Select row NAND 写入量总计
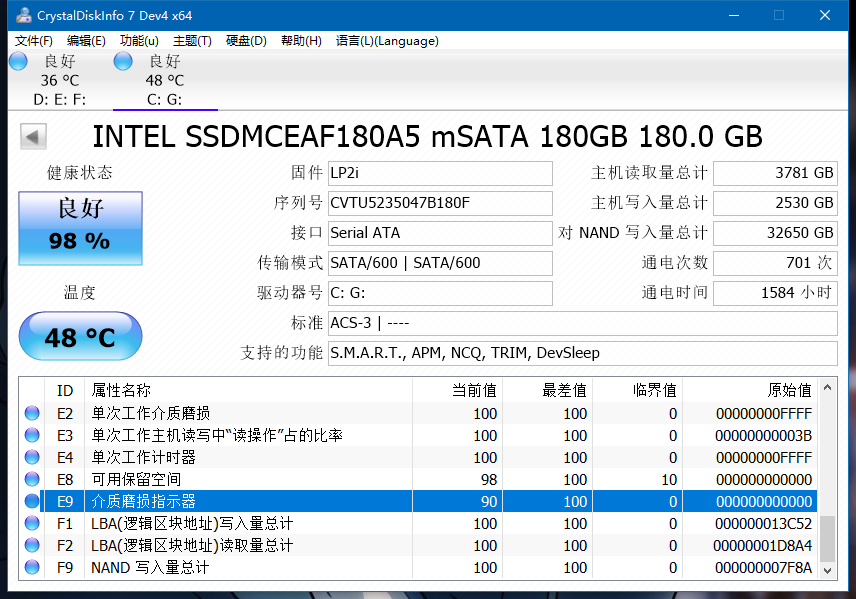The width and height of the screenshot is (856, 599). point(419,568)
